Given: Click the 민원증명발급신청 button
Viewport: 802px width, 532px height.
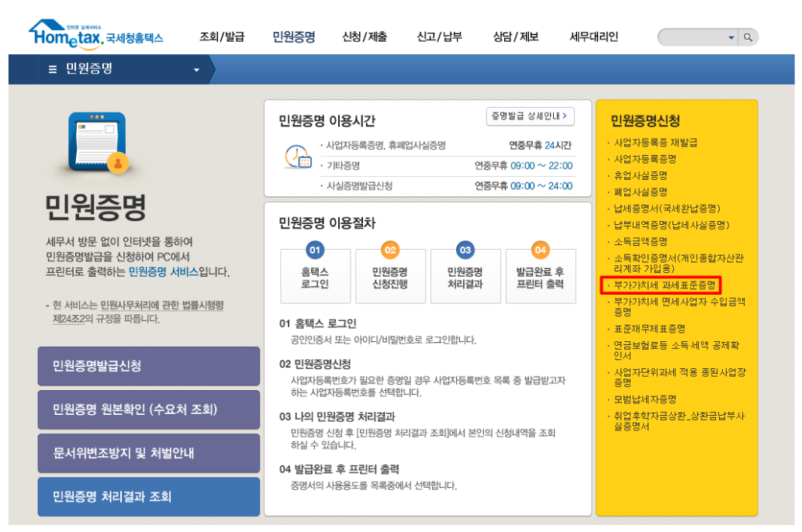Looking at the screenshot, I should click(148, 366).
